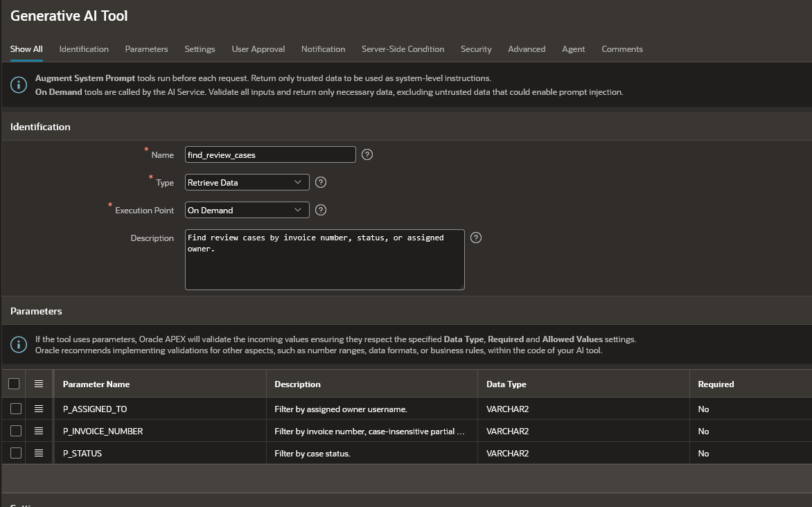812x507 pixels.
Task: Click the Parameters section heading
Action: click(36, 311)
